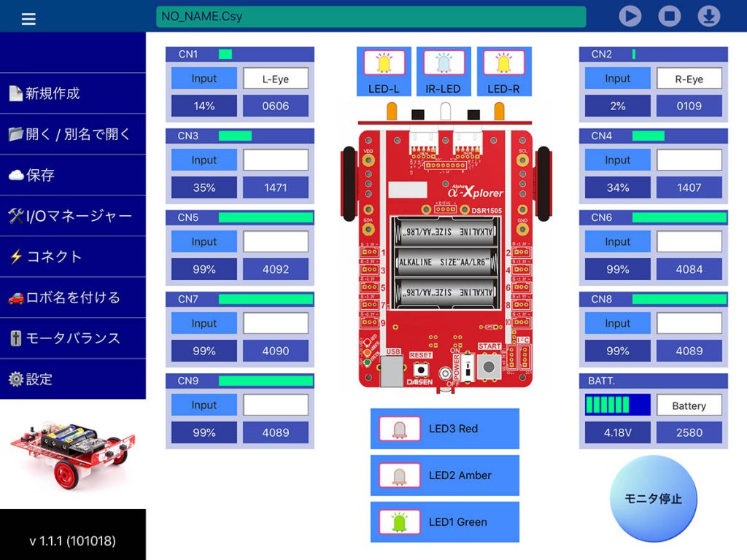Click the CN4 empty name field
The width and height of the screenshot is (747, 560).
pyautogui.click(x=689, y=160)
